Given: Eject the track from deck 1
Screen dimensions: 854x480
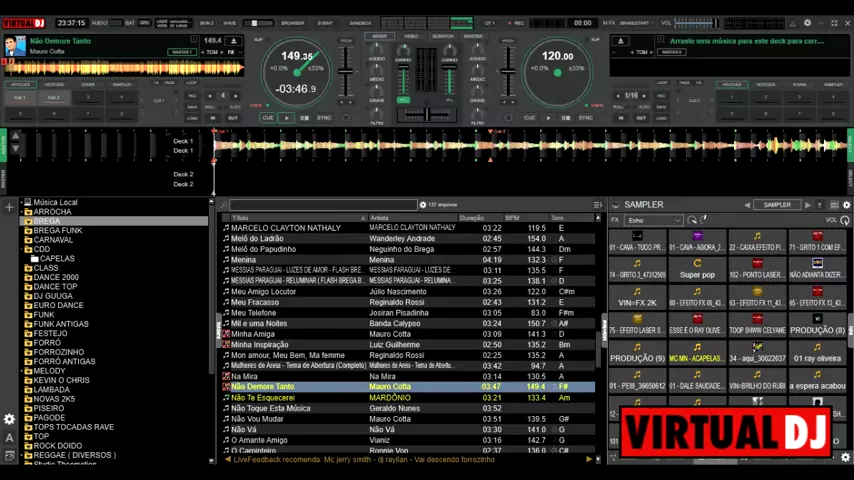Looking at the screenshot, I should [x=234, y=41].
